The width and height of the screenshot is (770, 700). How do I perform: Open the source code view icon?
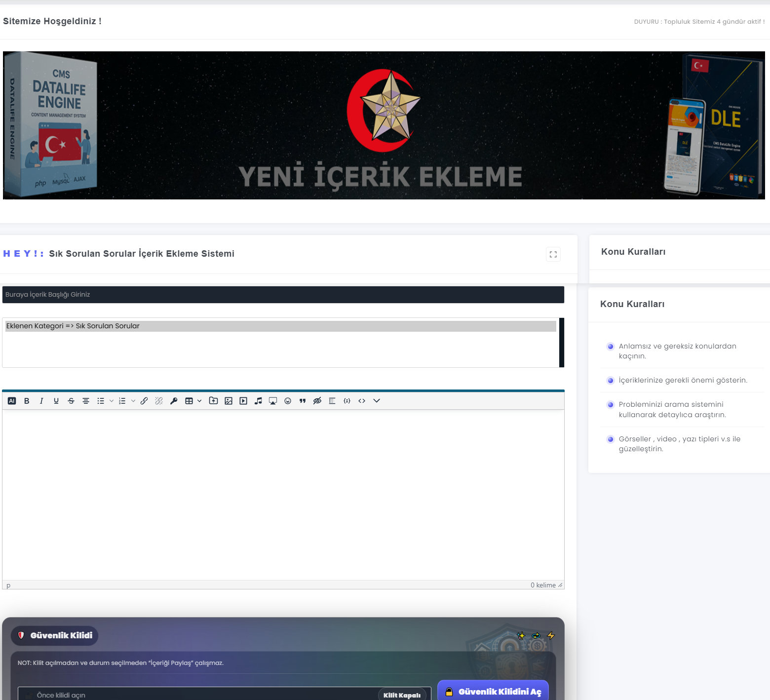362,401
